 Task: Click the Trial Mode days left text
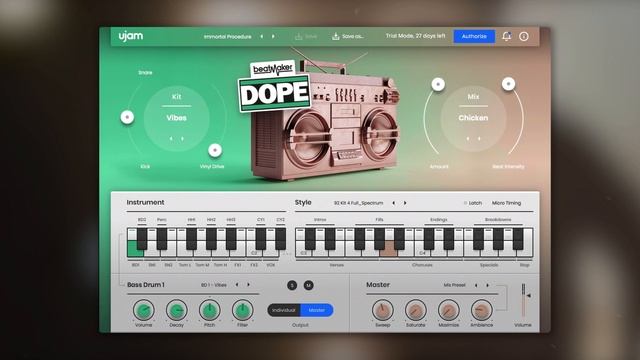[415, 36]
